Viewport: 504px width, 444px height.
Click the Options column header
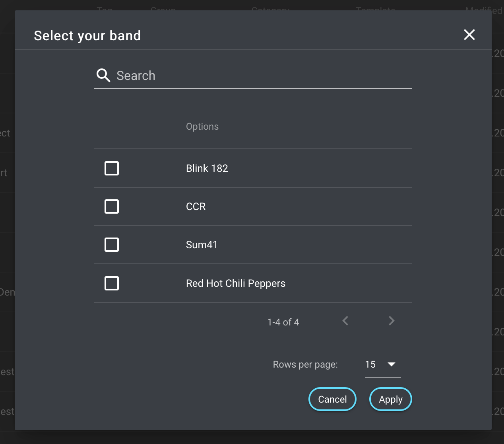point(202,127)
